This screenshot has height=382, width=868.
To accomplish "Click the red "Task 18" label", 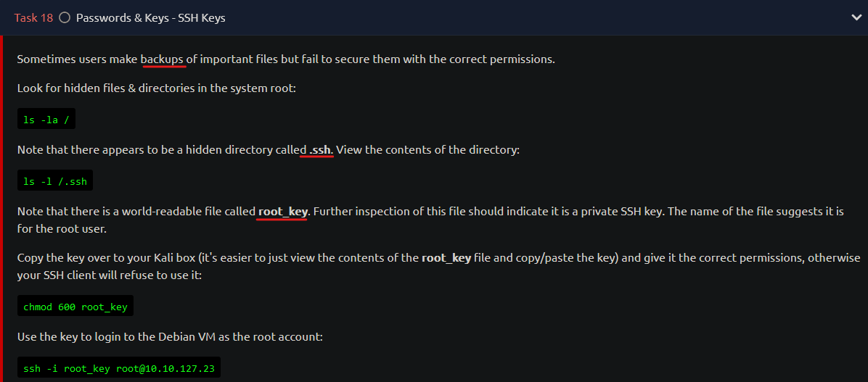I will [33, 17].
